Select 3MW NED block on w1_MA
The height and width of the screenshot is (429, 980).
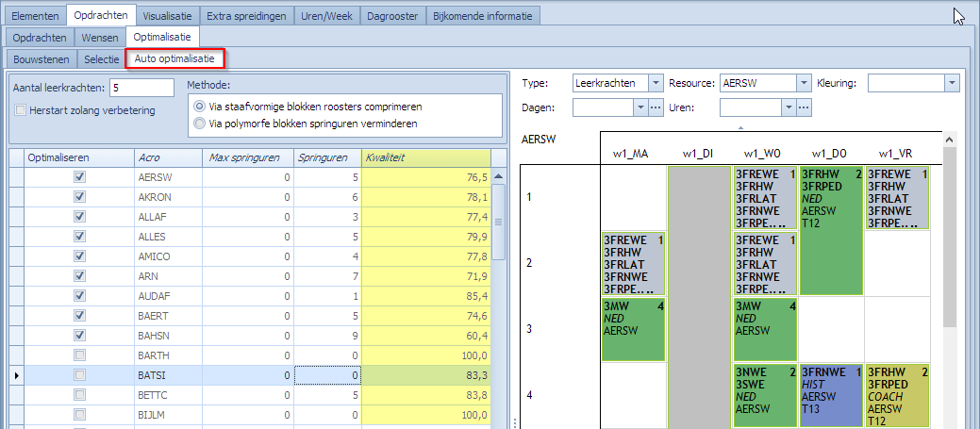(x=633, y=329)
